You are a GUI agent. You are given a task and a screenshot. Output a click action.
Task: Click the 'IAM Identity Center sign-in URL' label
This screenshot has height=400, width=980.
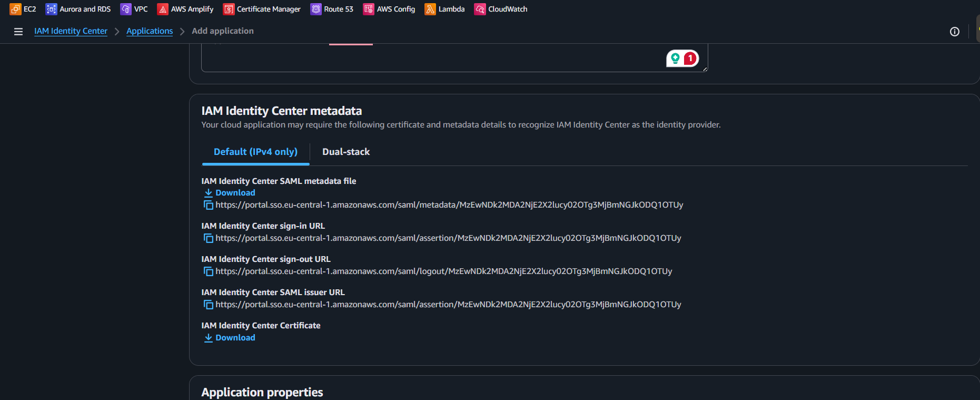pos(263,226)
